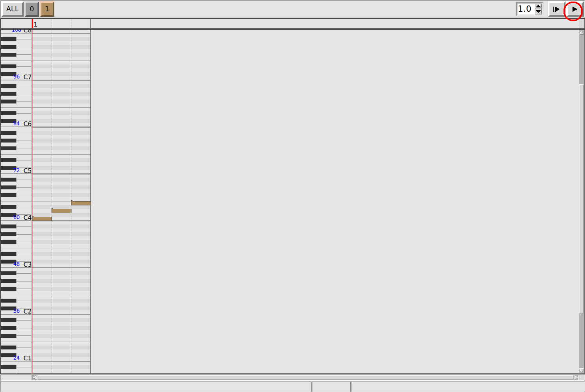This screenshot has height=392, width=585.
Task: Select the ALL channels button
Action: point(12,9)
